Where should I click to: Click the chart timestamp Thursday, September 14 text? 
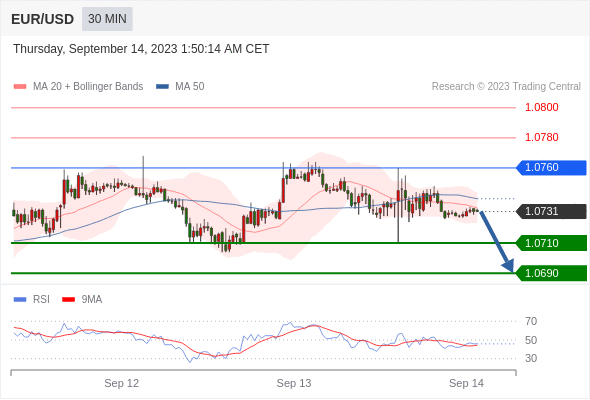141,49
